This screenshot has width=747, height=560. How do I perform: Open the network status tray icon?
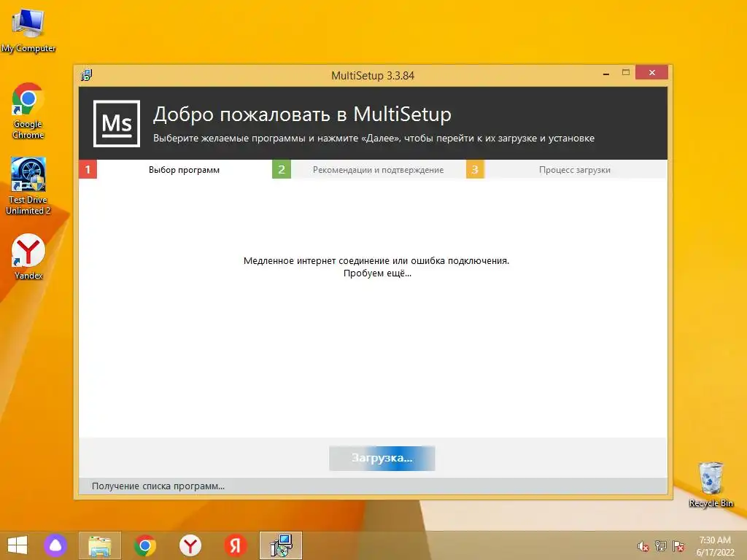point(661,546)
